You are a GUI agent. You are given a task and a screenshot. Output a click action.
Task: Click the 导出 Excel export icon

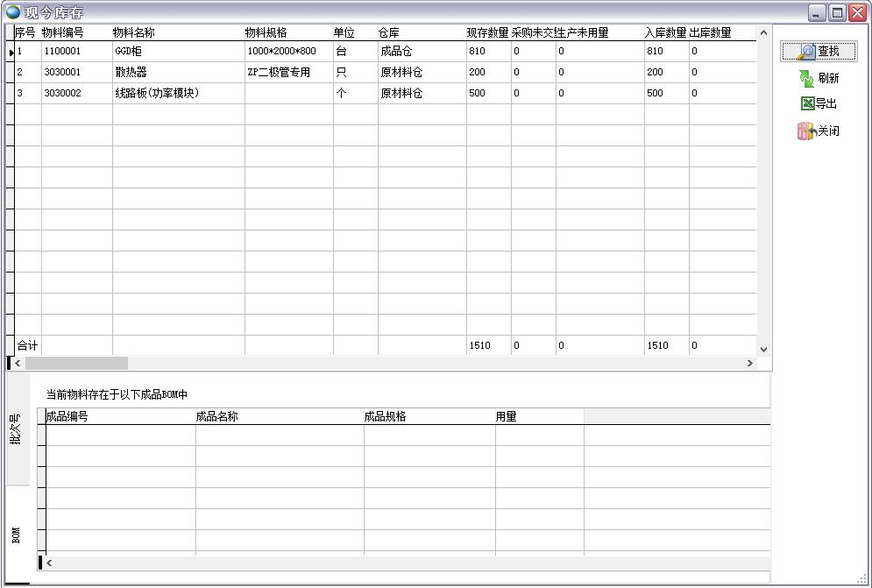[807, 104]
